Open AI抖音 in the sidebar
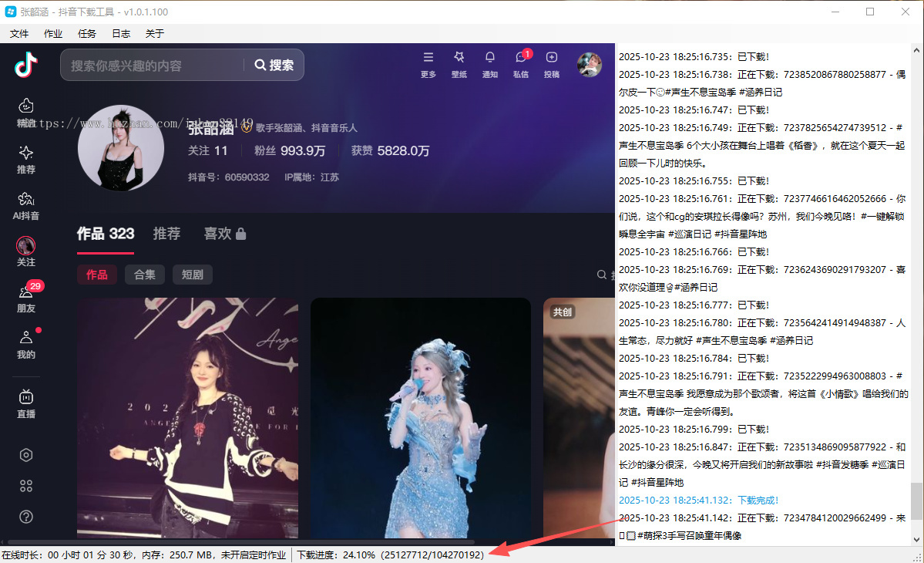Screen dimensions: 924x563 pyautogui.click(x=26, y=207)
